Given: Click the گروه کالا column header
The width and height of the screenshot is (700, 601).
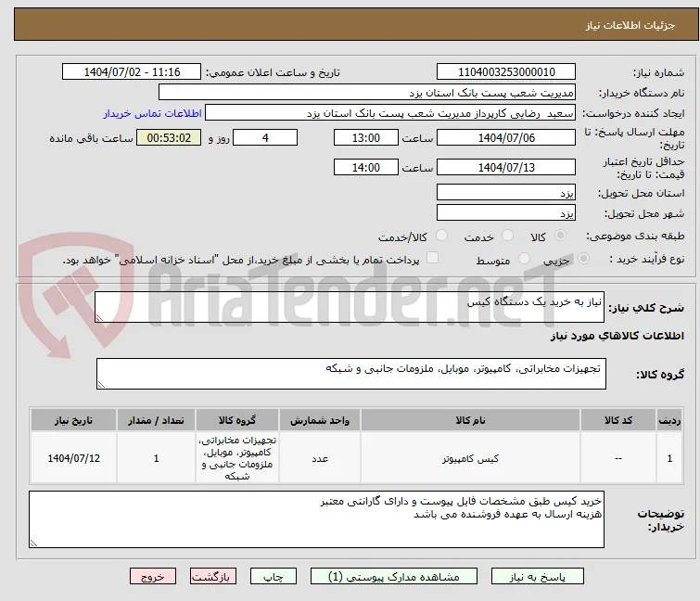Looking at the screenshot, I should (x=237, y=420).
